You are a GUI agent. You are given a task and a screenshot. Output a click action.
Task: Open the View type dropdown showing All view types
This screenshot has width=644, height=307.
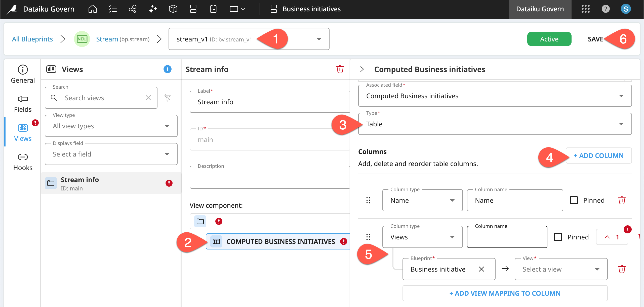[111, 126]
